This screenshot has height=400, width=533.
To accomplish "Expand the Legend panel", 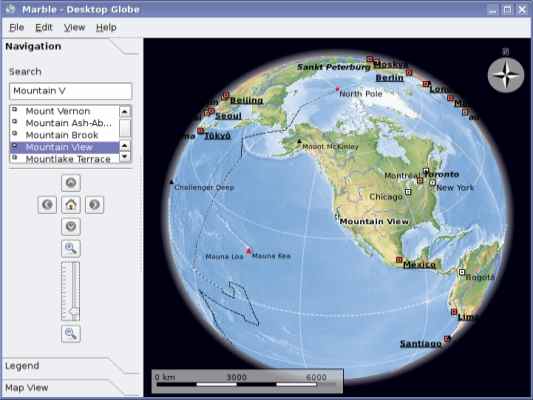I will click(x=22, y=366).
